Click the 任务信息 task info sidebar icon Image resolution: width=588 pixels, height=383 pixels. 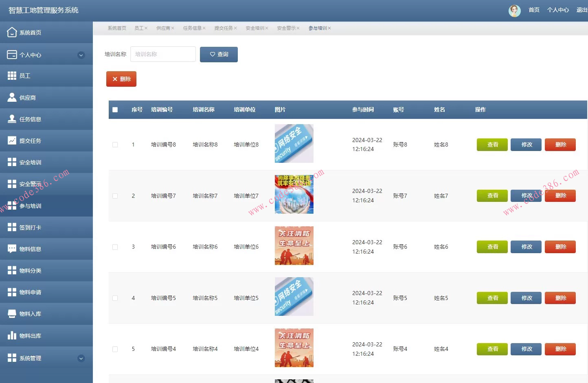pyautogui.click(x=12, y=118)
